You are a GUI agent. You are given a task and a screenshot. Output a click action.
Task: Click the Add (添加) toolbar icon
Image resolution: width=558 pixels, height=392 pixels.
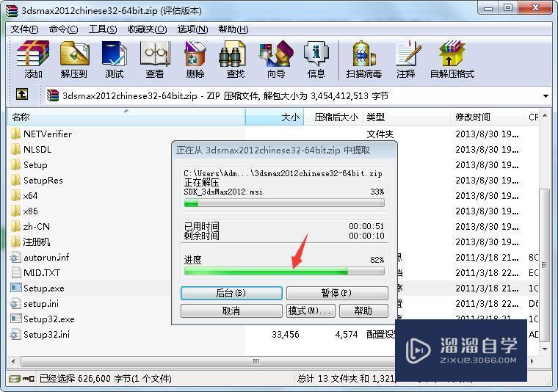click(33, 54)
